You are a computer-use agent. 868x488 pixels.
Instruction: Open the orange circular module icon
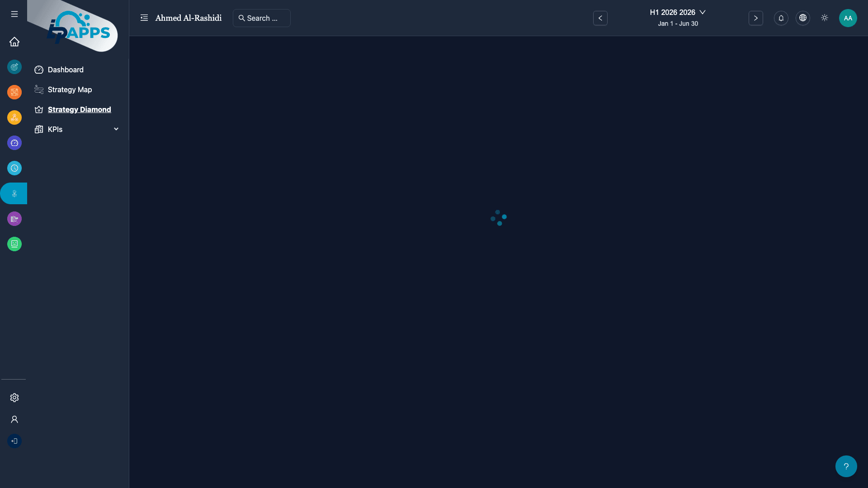tap(14, 92)
